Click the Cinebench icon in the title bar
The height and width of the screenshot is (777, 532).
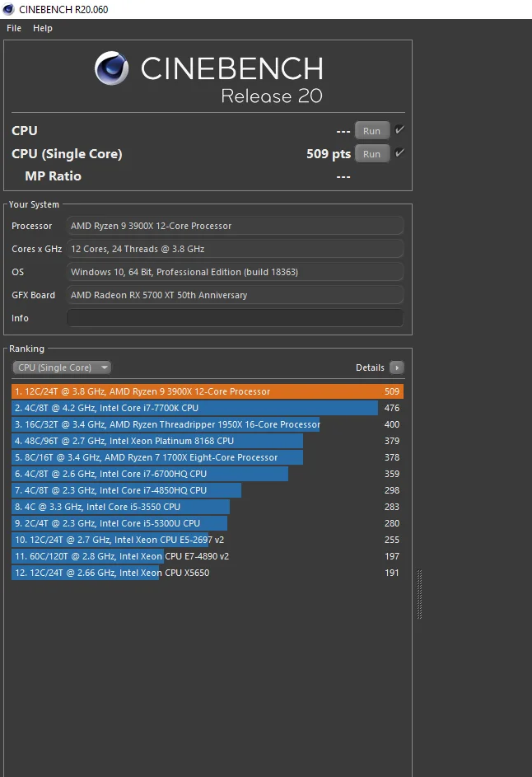pos(8,9)
